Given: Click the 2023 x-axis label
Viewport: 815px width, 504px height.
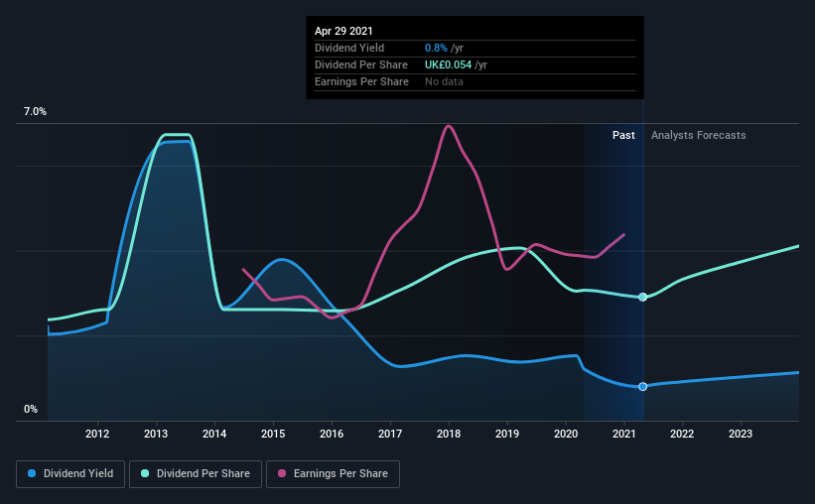Looking at the screenshot, I should point(741,434).
